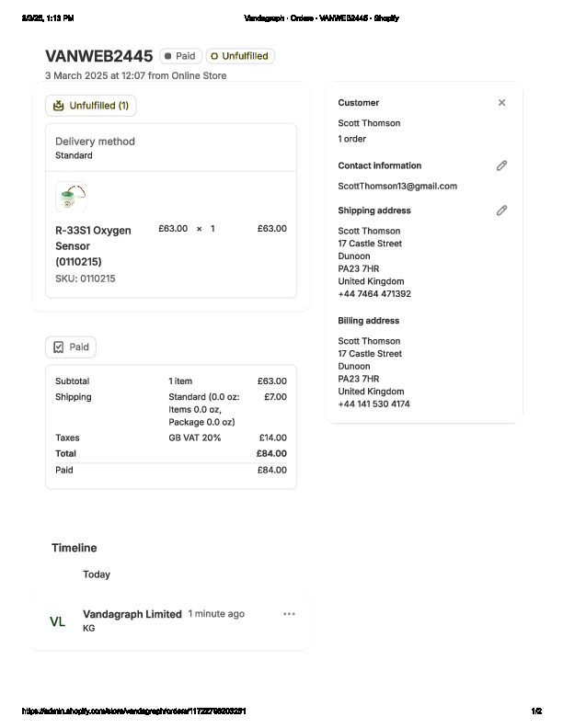Click the shipping phone number +44 7464 471392
The height and width of the screenshot is (728, 563).
pyautogui.click(x=374, y=294)
